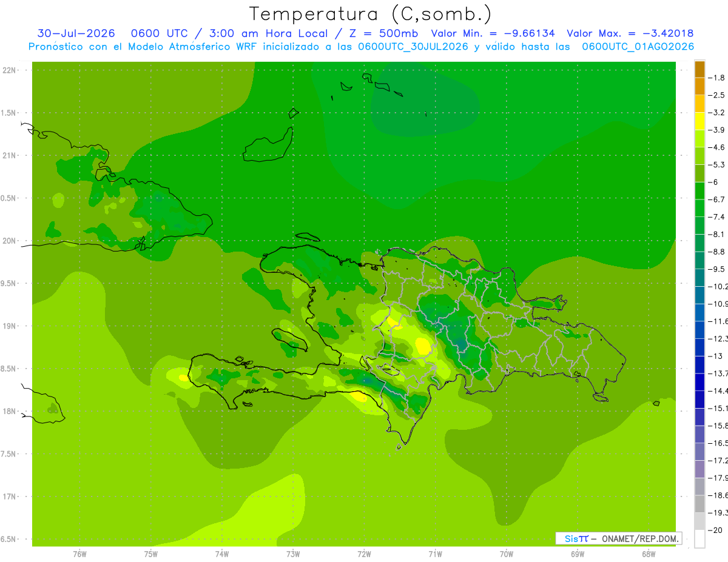Click the '-1.8' colorbar label

[716, 78]
